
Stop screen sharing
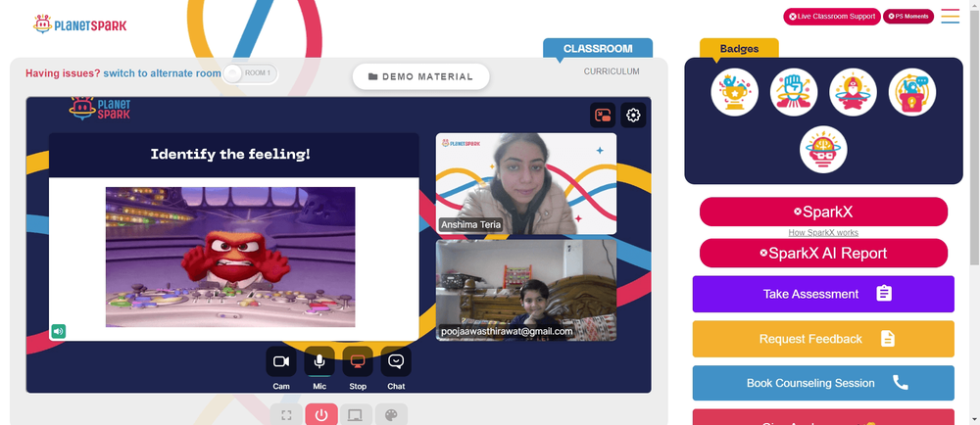click(x=358, y=361)
